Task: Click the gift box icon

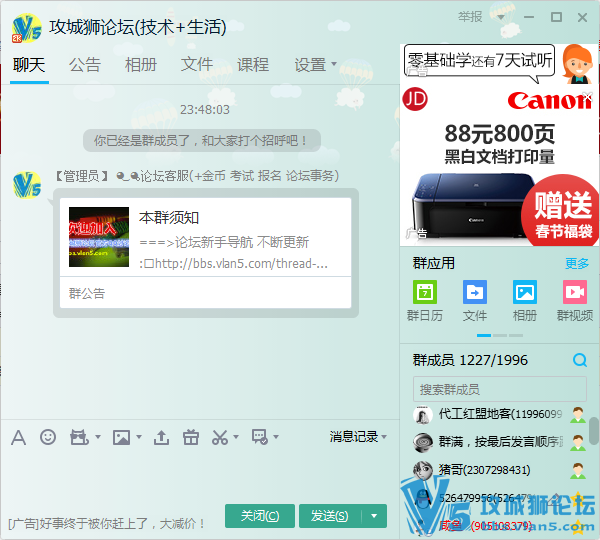Action: [x=191, y=437]
